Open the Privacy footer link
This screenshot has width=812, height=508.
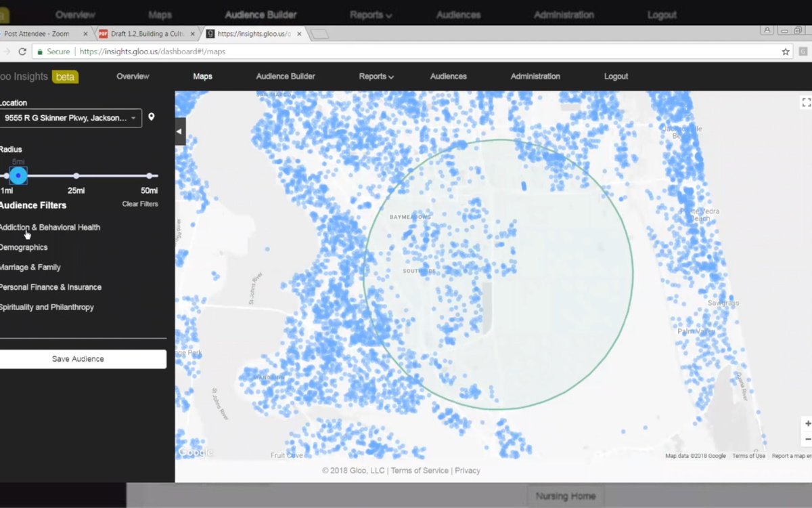point(468,471)
